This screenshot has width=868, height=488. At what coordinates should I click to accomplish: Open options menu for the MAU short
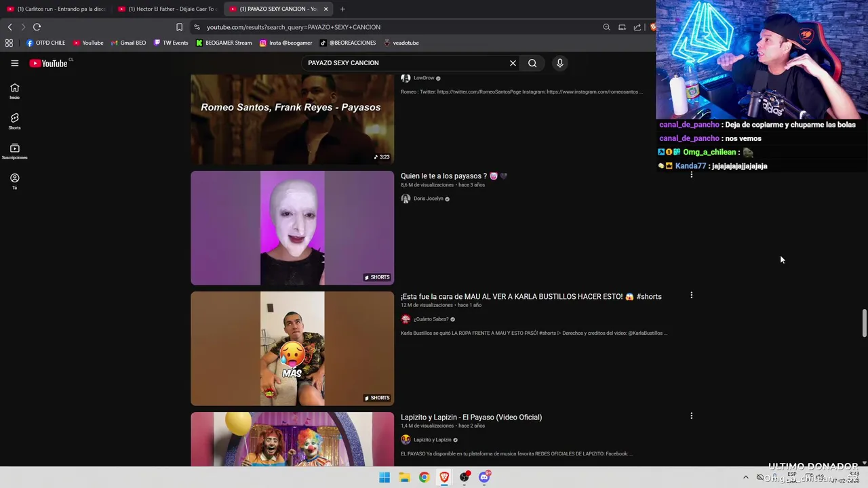(691, 296)
